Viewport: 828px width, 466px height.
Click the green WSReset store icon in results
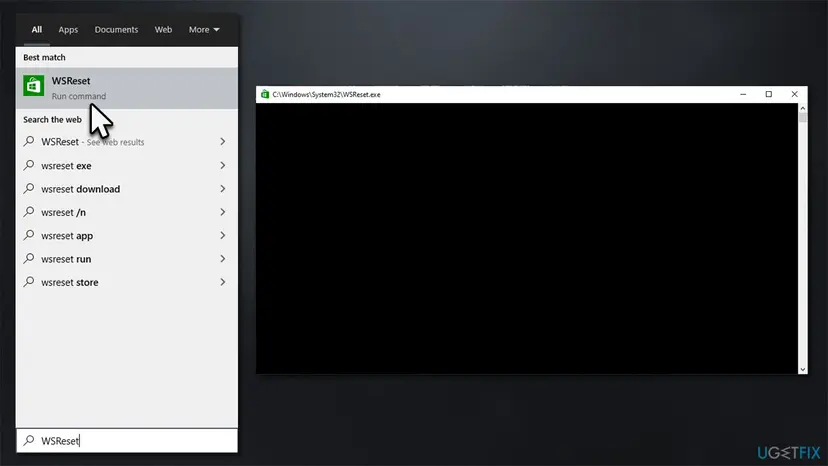click(33, 86)
